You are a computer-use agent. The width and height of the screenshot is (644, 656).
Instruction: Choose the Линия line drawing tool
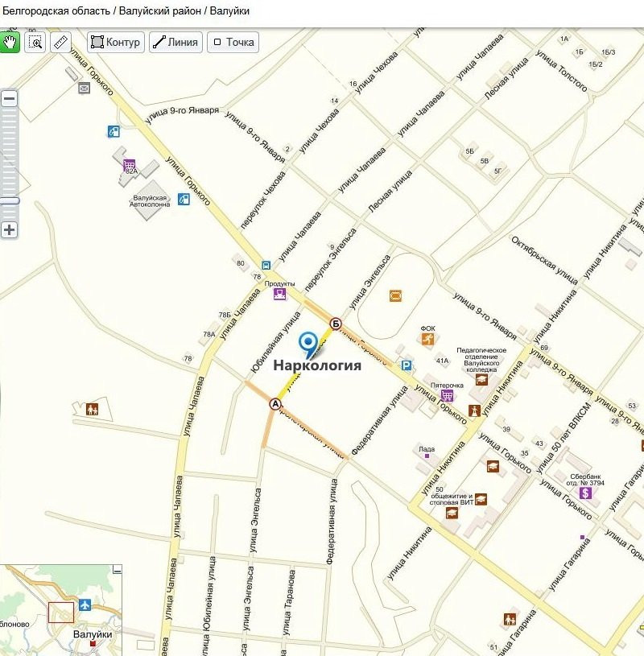[175, 42]
